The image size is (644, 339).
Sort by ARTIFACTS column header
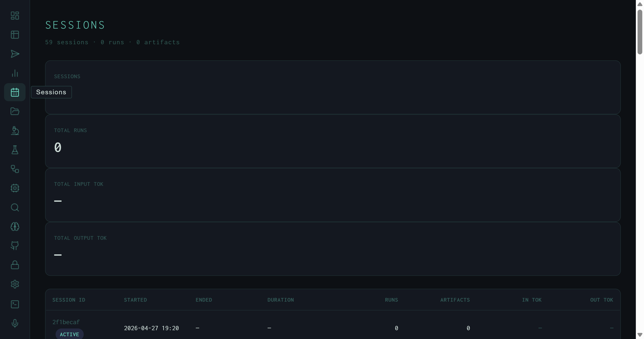click(455, 300)
